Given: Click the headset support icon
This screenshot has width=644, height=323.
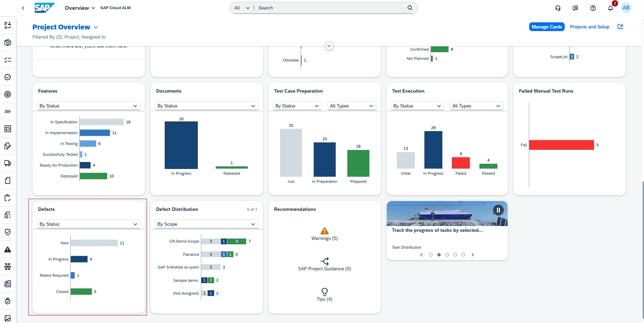Looking at the screenshot, I should coord(558,8).
